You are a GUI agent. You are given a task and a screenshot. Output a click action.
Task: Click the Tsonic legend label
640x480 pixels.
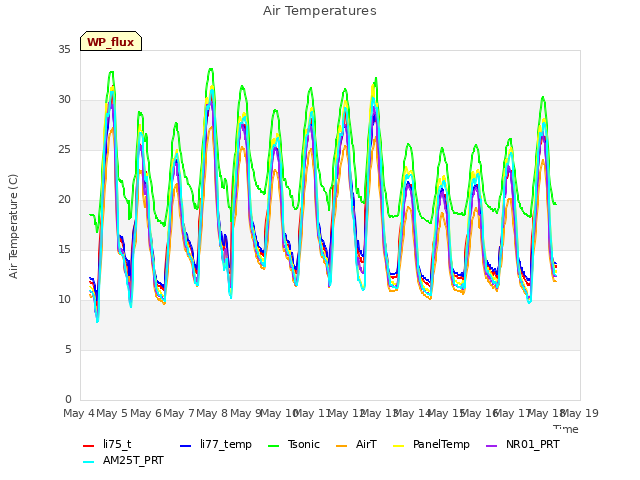[304, 444]
